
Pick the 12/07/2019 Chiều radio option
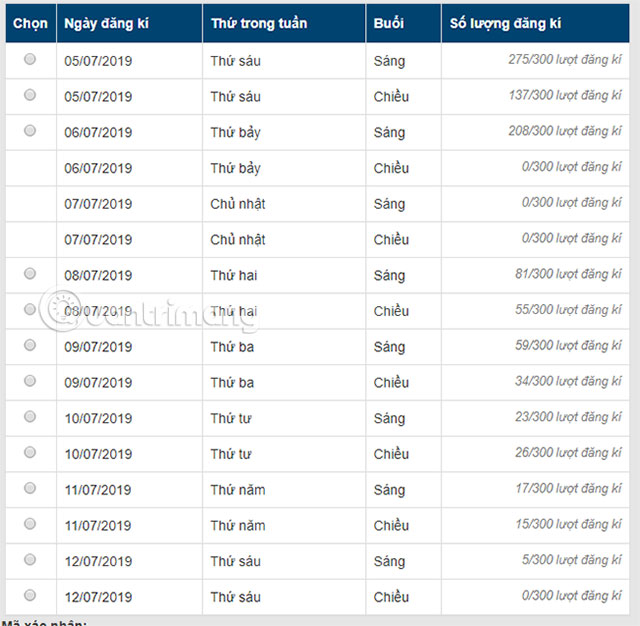[30, 595]
